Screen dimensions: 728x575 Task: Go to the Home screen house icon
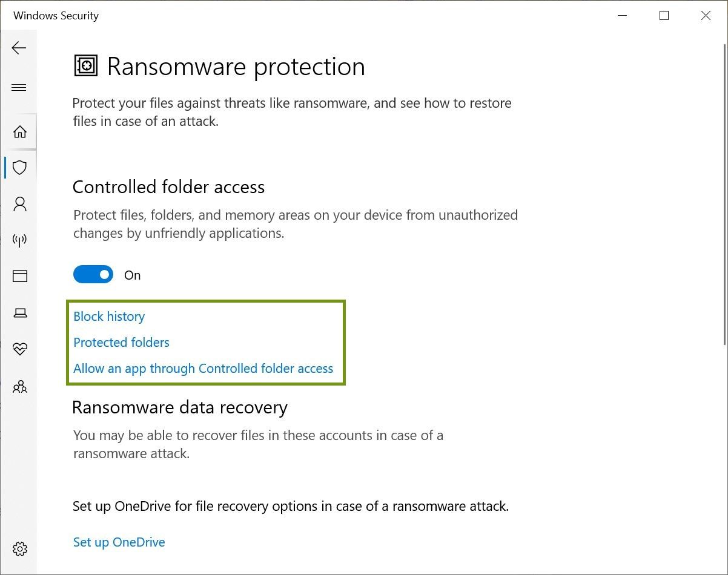(x=19, y=131)
